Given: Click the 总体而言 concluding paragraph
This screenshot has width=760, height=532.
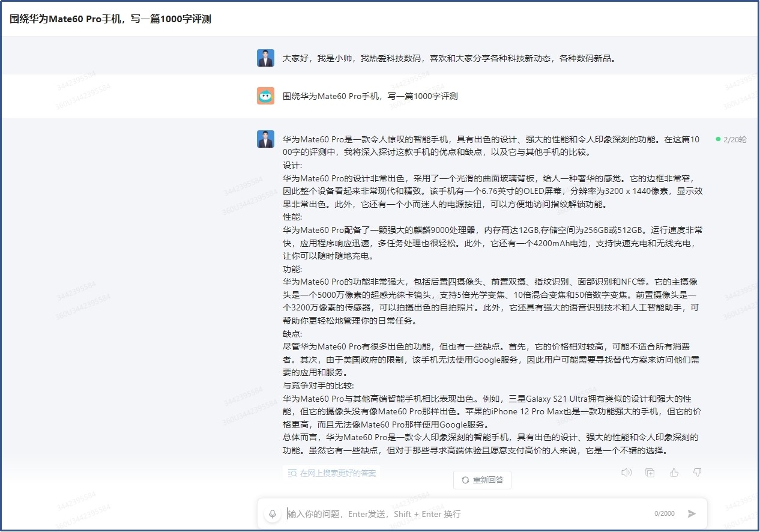Looking at the screenshot, I should pos(490,444).
